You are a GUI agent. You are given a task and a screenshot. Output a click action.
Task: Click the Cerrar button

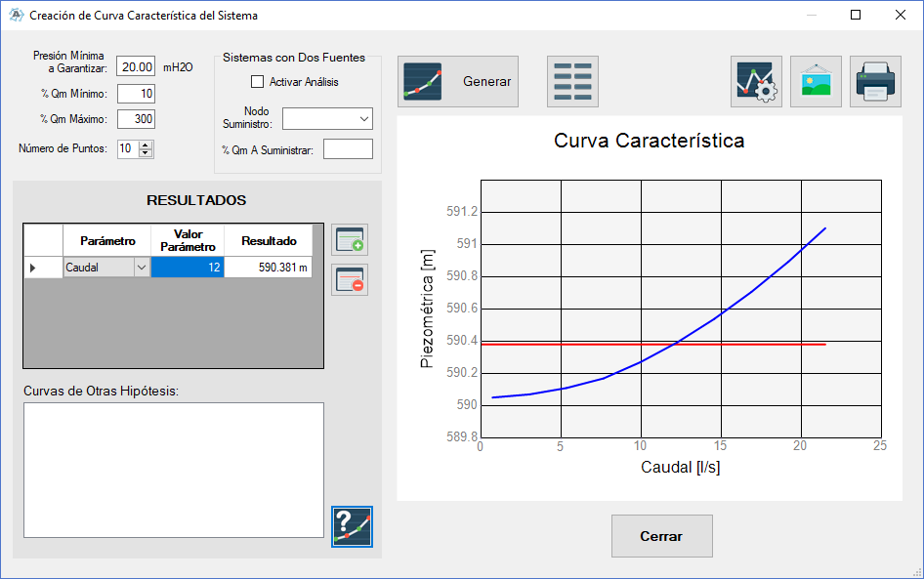[662, 536]
